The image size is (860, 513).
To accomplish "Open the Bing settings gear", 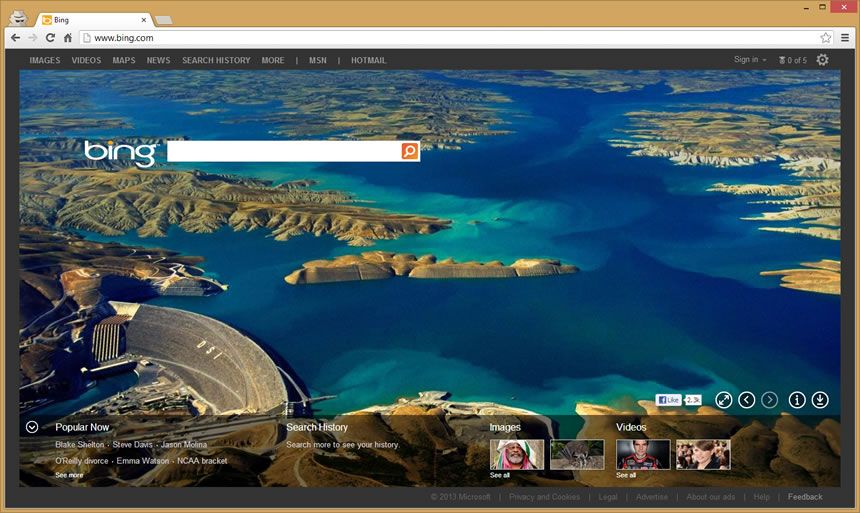I will pos(822,60).
